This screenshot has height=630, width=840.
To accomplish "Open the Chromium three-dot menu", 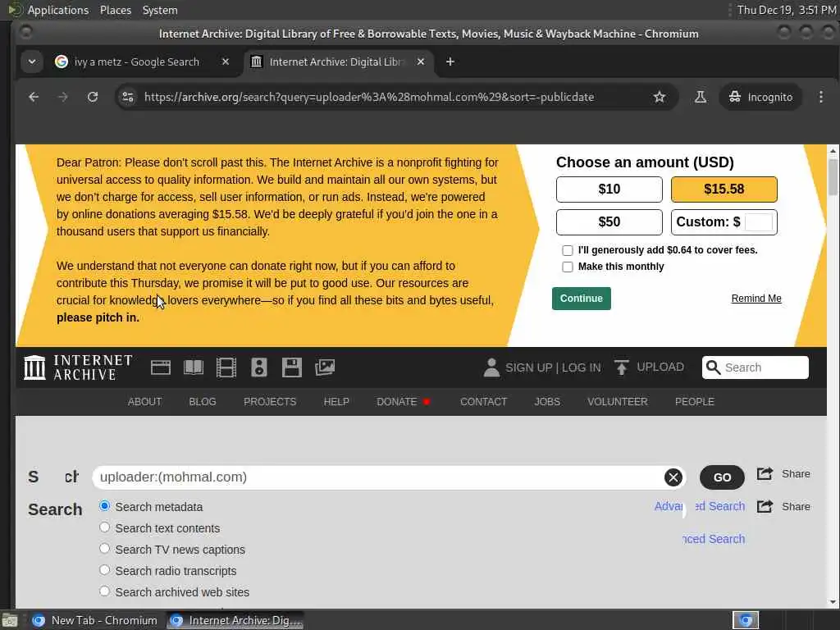I will point(821,97).
